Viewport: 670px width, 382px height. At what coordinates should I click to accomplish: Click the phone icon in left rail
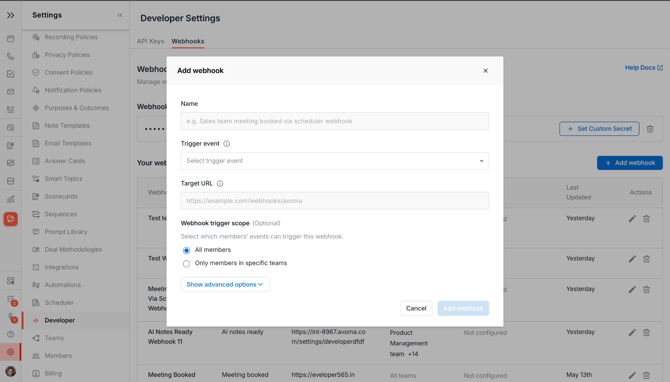pyautogui.click(x=11, y=56)
